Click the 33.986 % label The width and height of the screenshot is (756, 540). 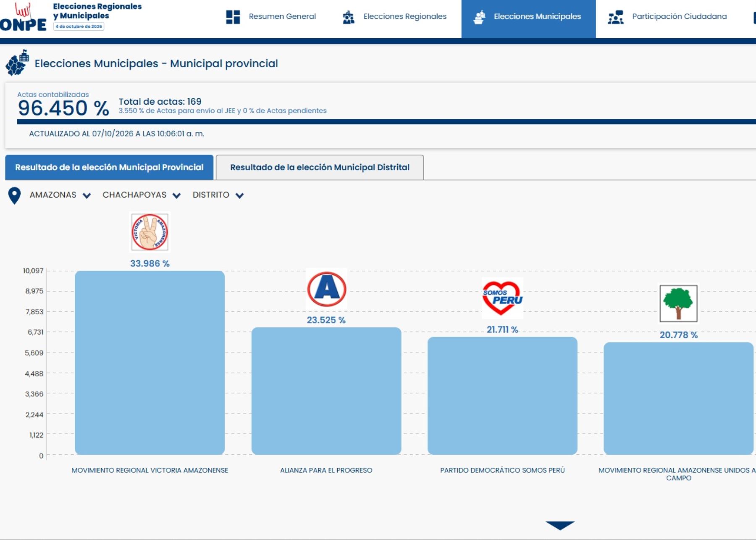[x=150, y=263]
